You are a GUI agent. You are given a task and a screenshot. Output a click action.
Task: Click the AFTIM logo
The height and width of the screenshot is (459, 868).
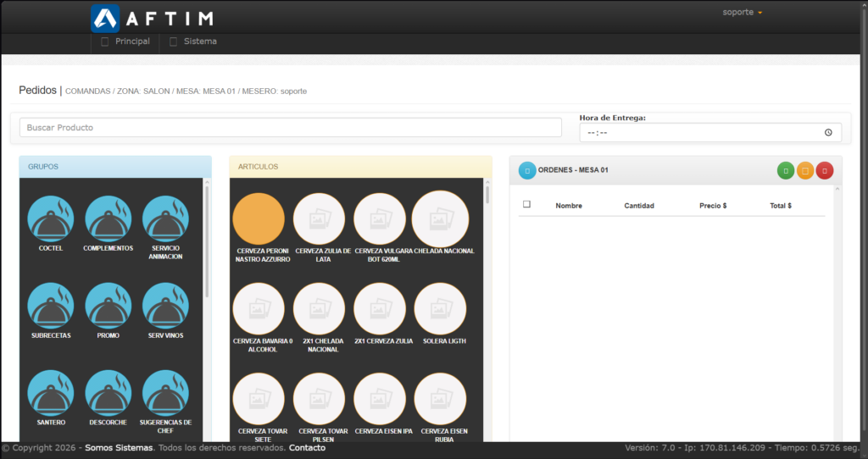click(152, 19)
